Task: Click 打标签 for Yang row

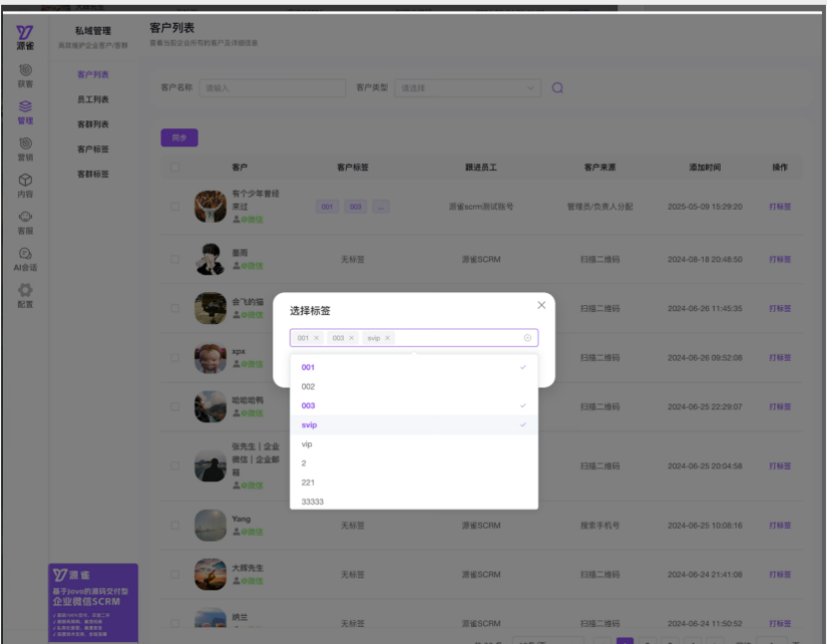Action: click(779, 525)
